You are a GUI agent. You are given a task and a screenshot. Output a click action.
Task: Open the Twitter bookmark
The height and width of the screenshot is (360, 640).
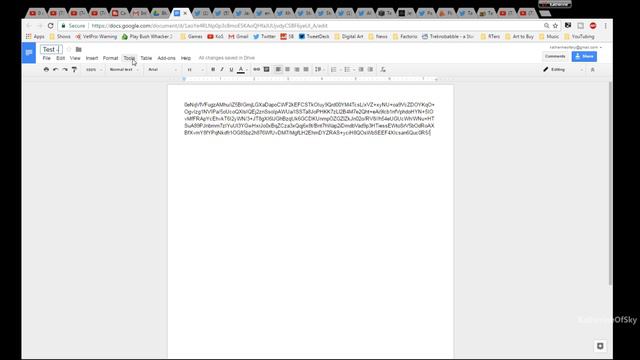(x=264, y=36)
